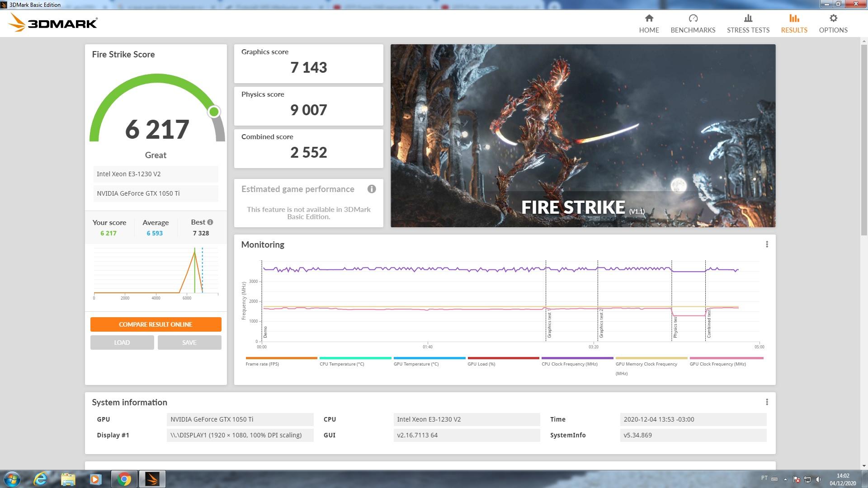Click the network tray icon
Screen dimensions: 868x488
(x=807, y=479)
